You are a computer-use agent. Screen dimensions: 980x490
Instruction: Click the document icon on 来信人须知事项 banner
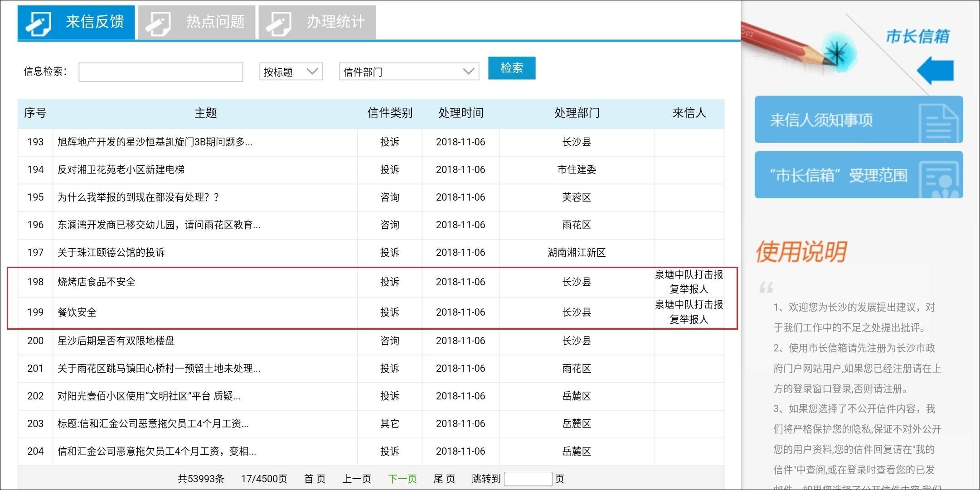point(938,123)
